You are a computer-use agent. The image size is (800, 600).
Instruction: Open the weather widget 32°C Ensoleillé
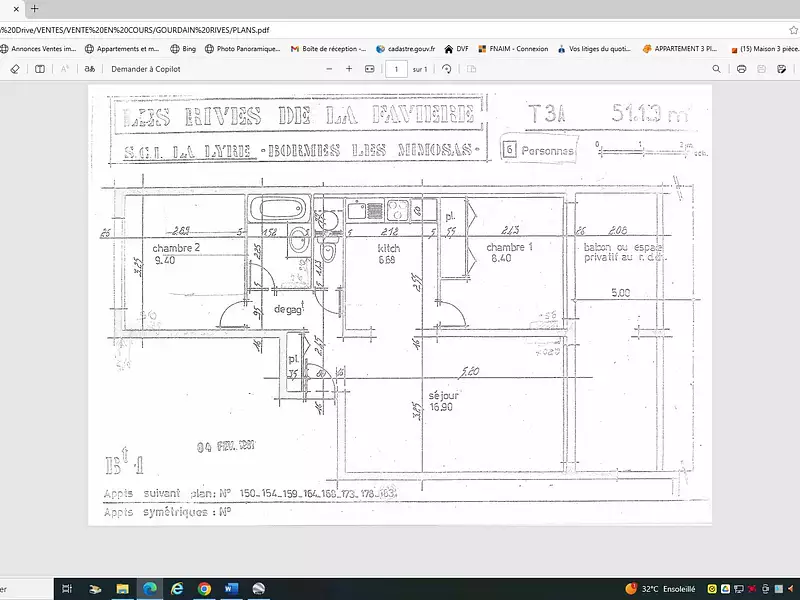660,589
